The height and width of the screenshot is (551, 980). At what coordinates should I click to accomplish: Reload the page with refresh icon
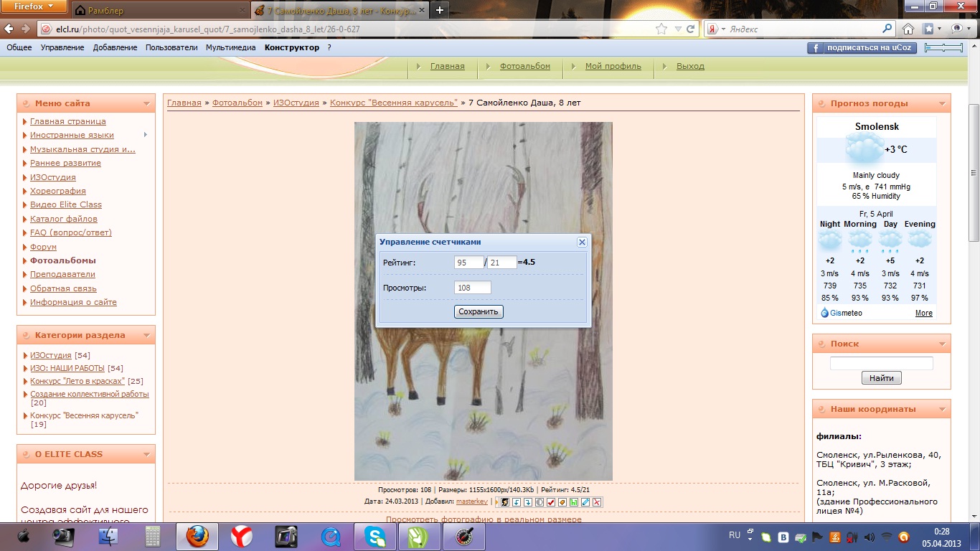pyautogui.click(x=690, y=29)
